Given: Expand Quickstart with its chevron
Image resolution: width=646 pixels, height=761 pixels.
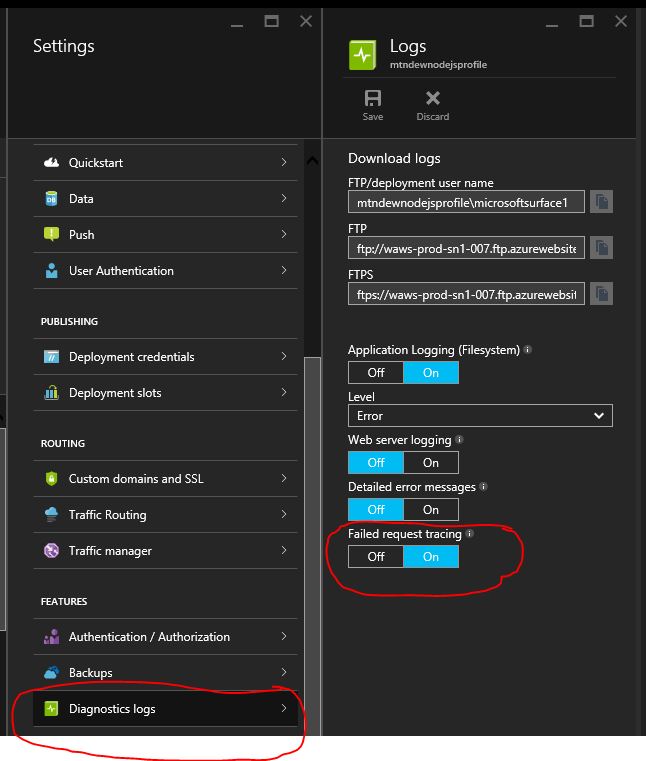Looking at the screenshot, I should point(284,162).
